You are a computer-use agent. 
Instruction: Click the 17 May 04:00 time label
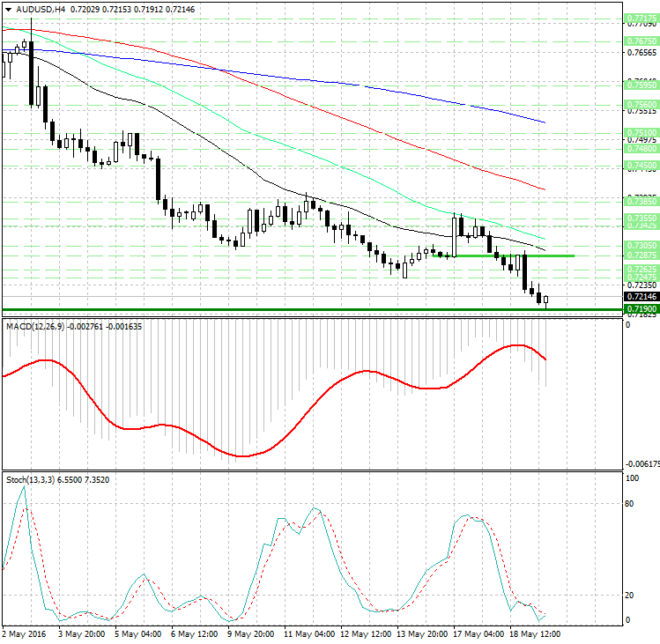[x=478, y=634]
